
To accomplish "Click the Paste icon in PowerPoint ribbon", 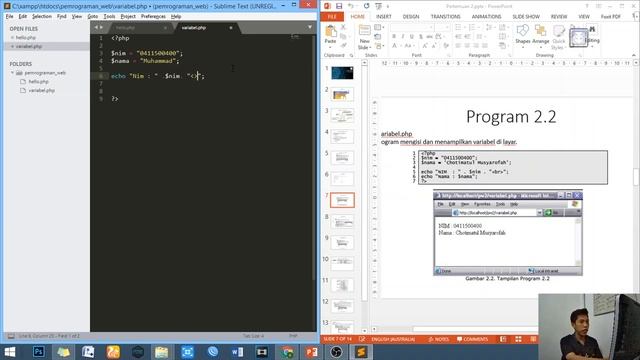I will (331, 31).
